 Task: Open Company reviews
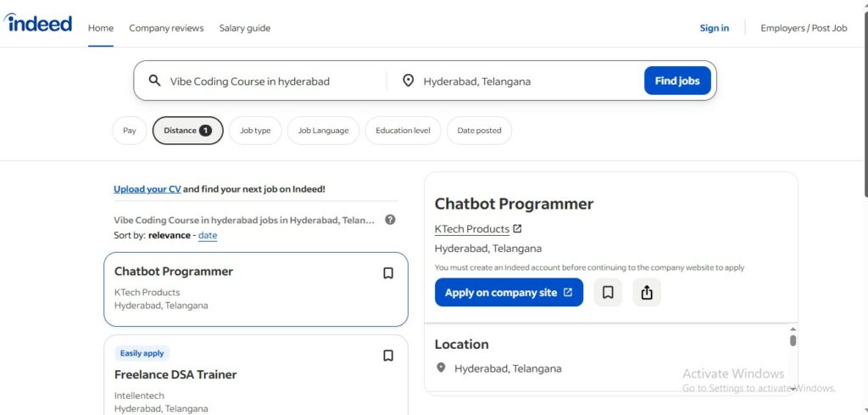click(x=166, y=28)
